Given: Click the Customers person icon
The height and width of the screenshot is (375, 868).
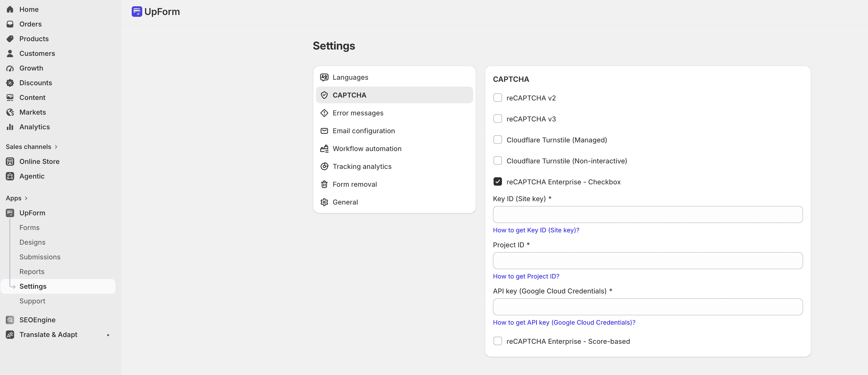Looking at the screenshot, I should pos(10,53).
